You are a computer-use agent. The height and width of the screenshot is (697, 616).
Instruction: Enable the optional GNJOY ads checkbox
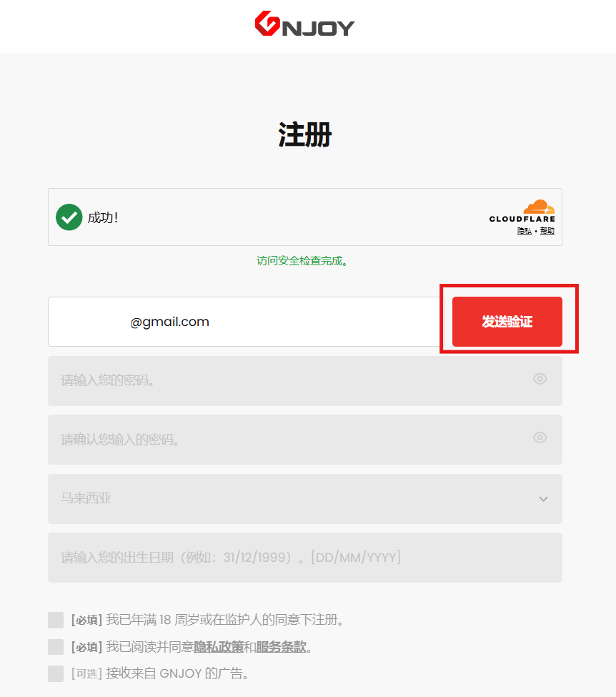pos(56,673)
